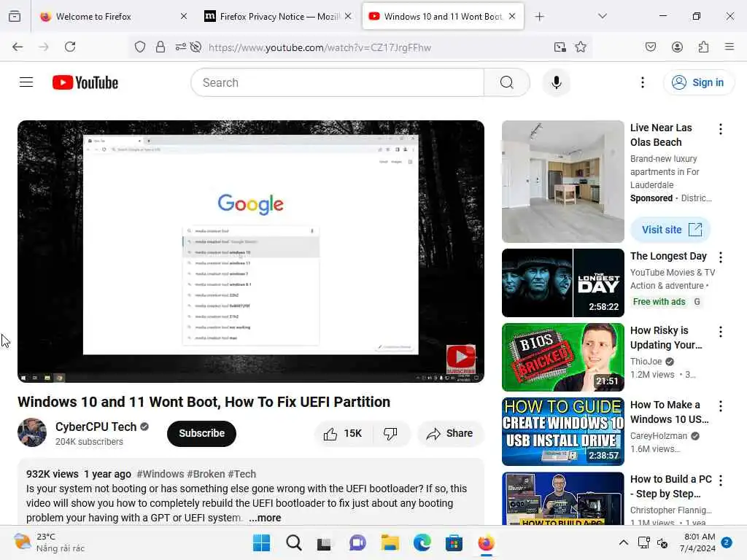The height and width of the screenshot is (560, 747).
Task: Click the #Windows hashtag
Action: click(160, 474)
